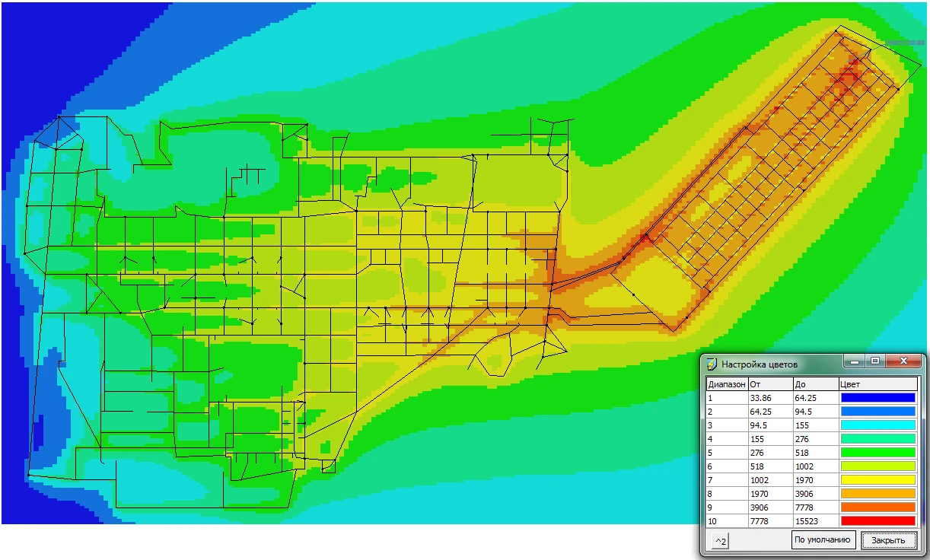Viewport: 930px width, 560px height.
Task: Open the bright green swatch for range 5
Action: click(x=877, y=452)
